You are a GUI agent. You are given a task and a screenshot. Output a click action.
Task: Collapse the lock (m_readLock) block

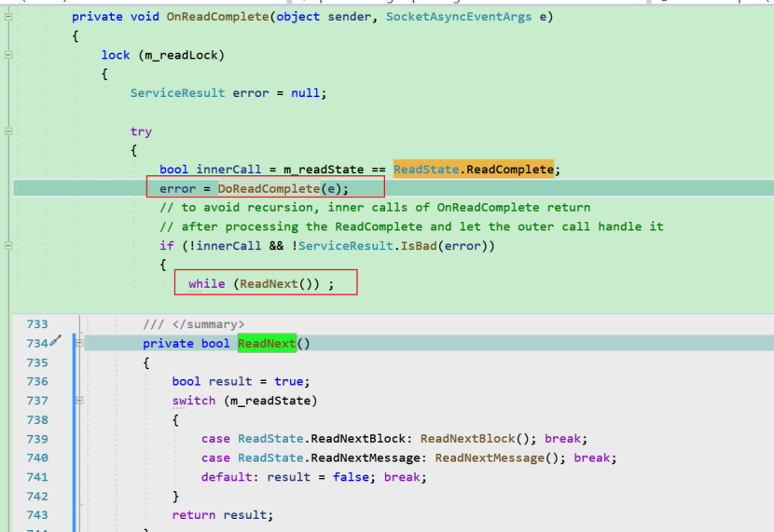click(8, 55)
